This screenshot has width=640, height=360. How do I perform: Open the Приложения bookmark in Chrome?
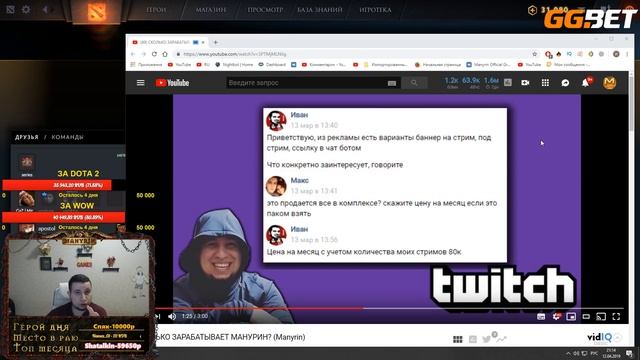147,64
